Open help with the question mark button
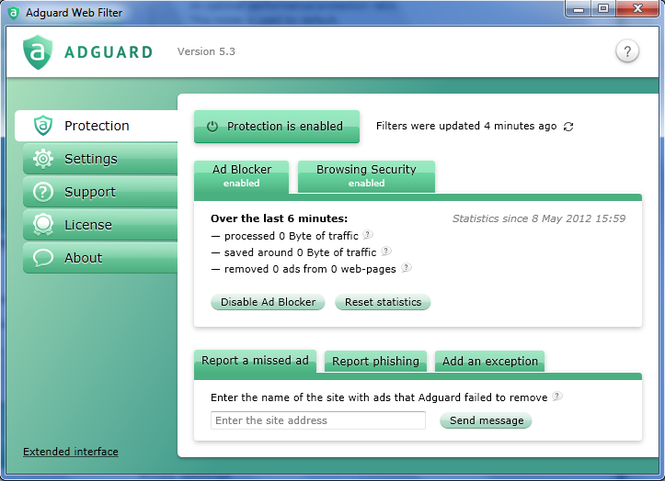Viewport: 665px width, 481px height. pos(627,51)
